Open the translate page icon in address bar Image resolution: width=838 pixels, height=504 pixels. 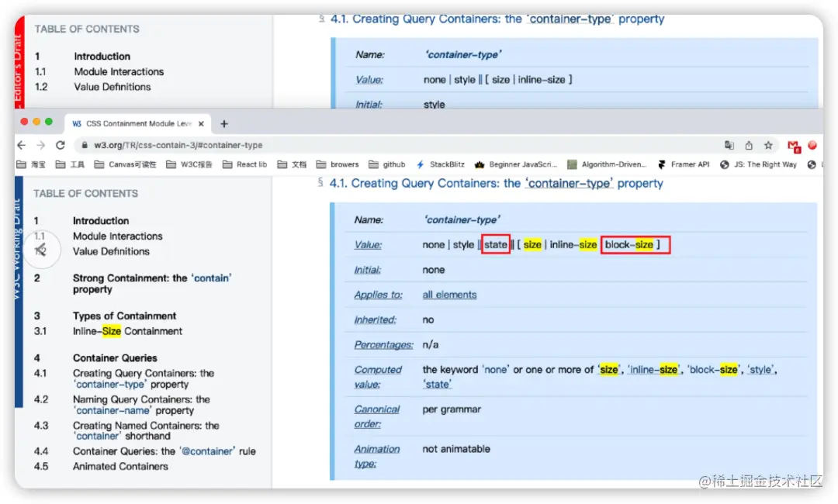(x=729, y=145)
